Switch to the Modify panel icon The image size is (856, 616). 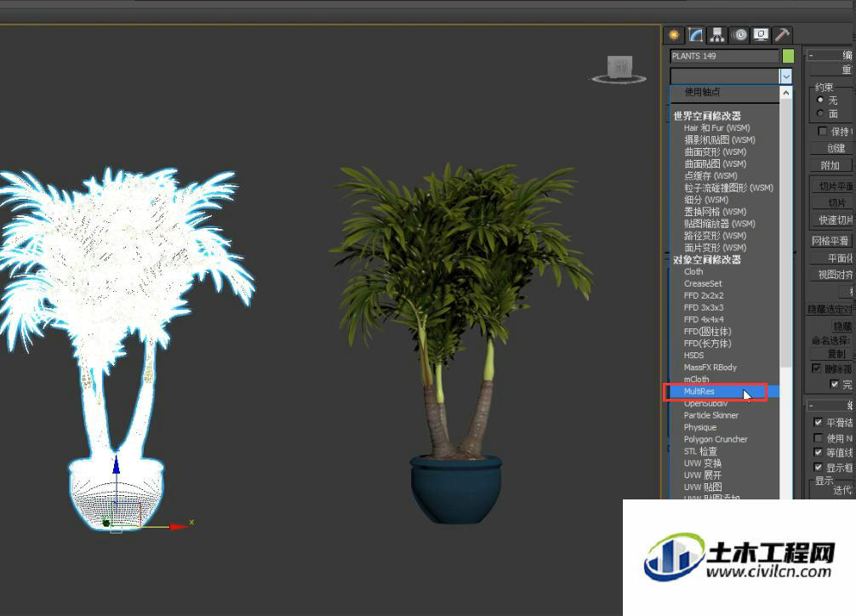695,35
